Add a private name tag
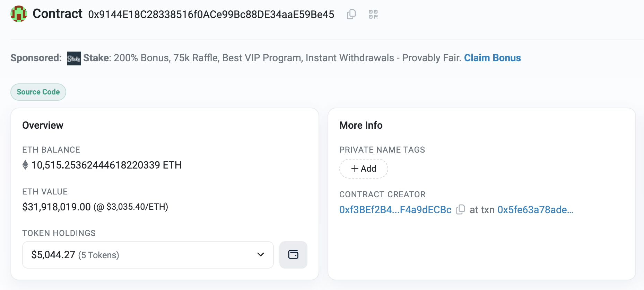 click(x=364, y=169)
